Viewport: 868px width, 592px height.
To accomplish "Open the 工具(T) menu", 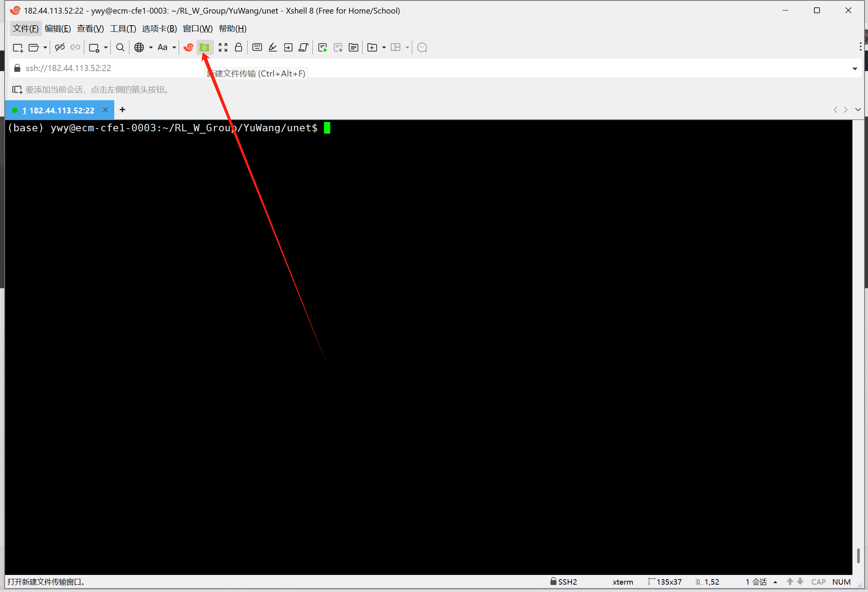I will (x=123, y=29).
